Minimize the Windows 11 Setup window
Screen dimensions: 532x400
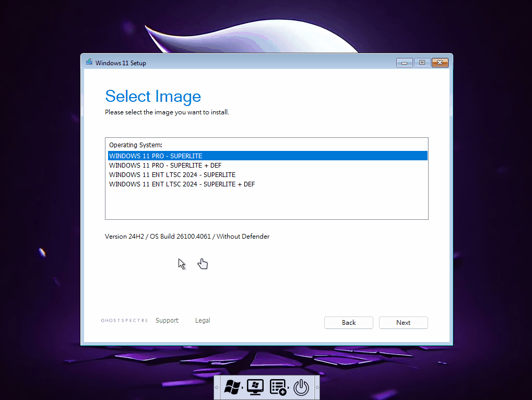tap(405, 63)
